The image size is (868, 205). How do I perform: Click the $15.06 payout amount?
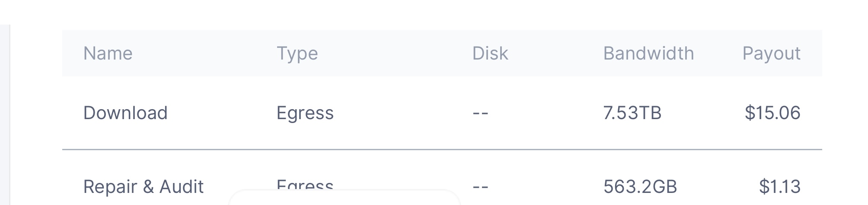coord(772,113)
